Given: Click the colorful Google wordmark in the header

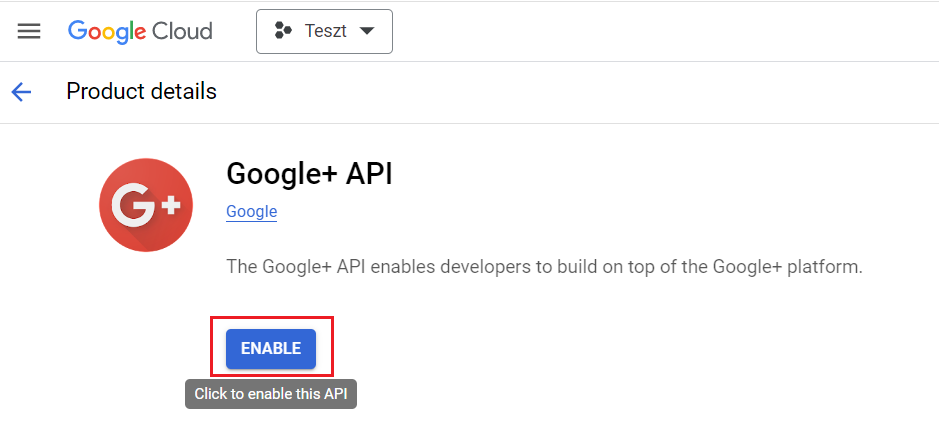Looking at the screenshot, I should tap(107, 31).
